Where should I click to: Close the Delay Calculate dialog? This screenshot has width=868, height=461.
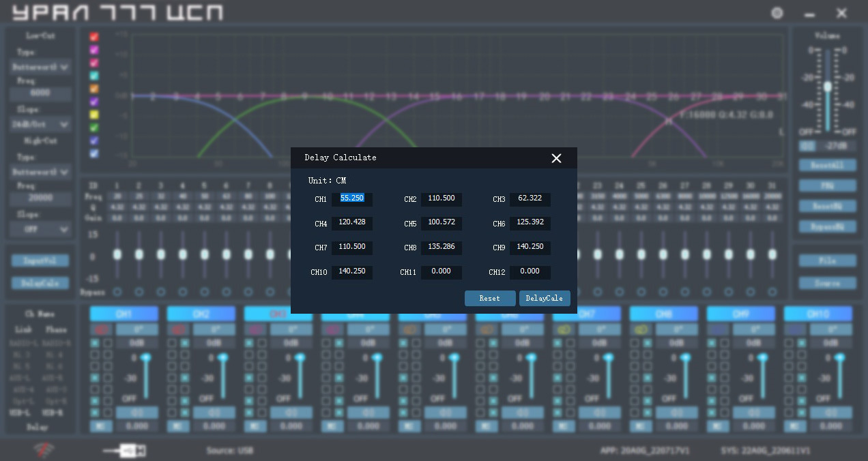(556, 158)
